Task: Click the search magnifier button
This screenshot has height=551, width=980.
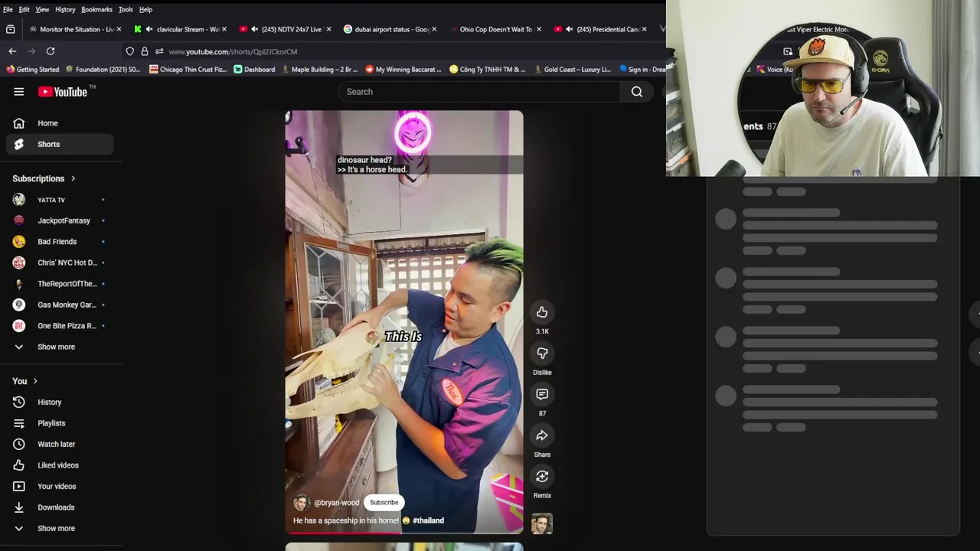Action: click(636, 92)
